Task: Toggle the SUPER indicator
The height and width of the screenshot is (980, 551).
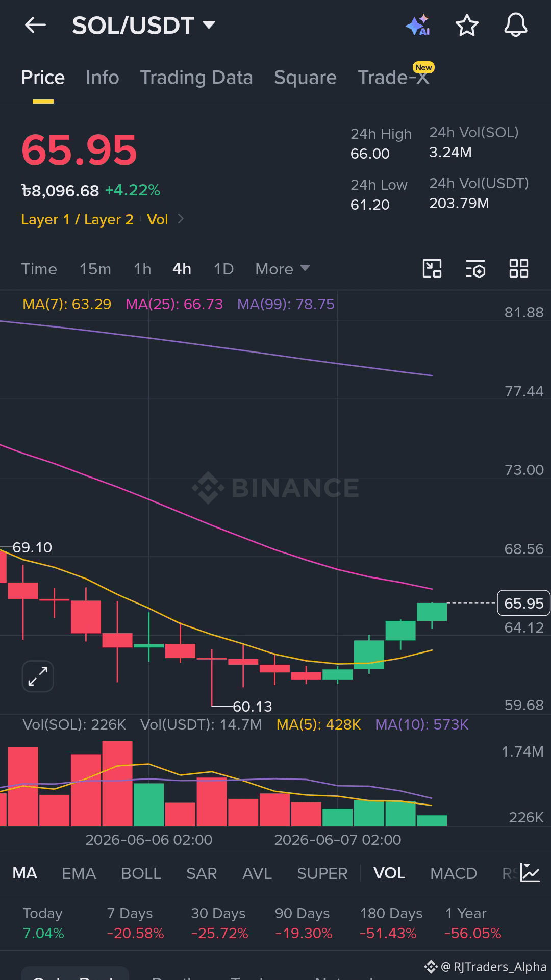Action: tap(322, 873)
